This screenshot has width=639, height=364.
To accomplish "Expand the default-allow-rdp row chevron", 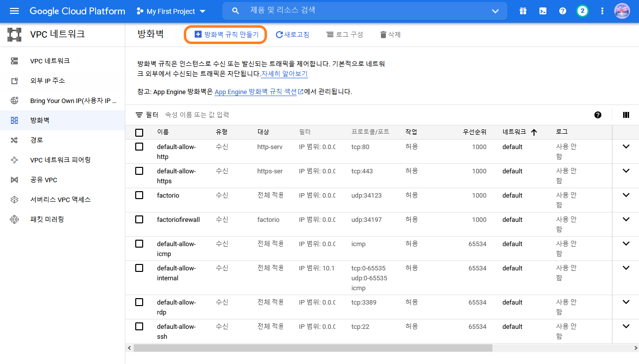I will point(626,302).
